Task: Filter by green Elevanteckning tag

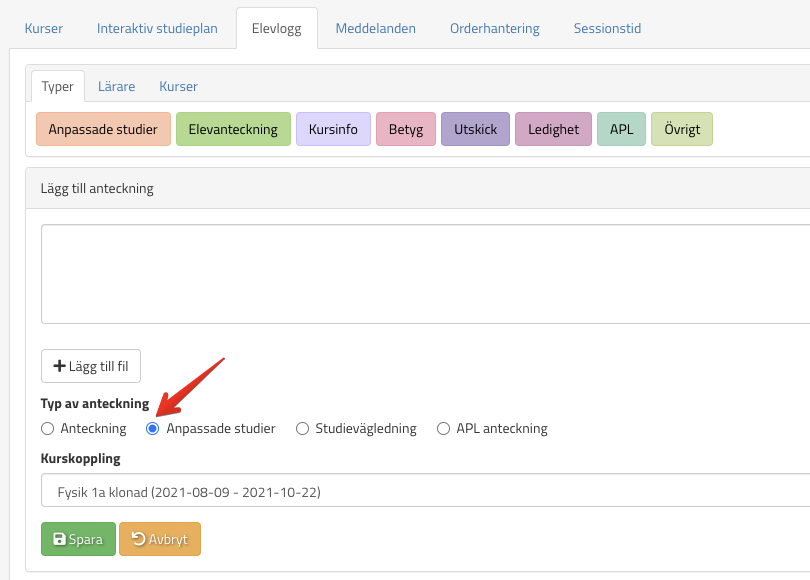Action: pyautogui.click(x=233, y=130)
